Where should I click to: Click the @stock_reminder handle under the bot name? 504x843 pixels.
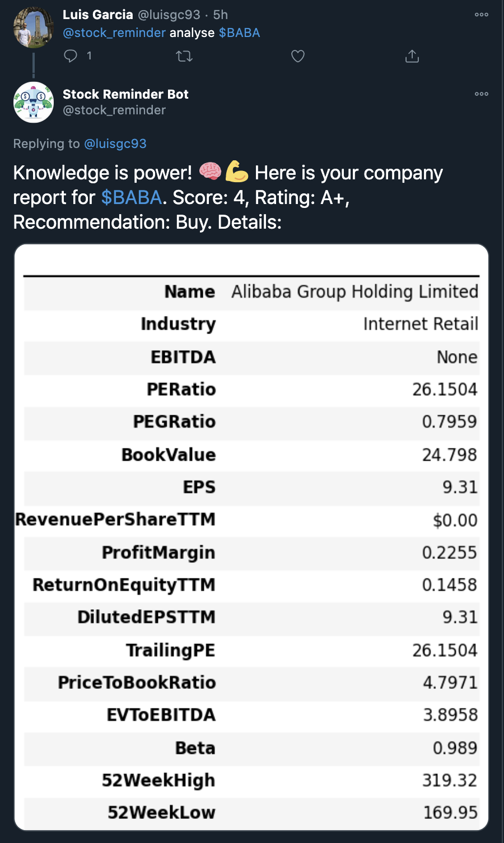[x=114, y=110]
